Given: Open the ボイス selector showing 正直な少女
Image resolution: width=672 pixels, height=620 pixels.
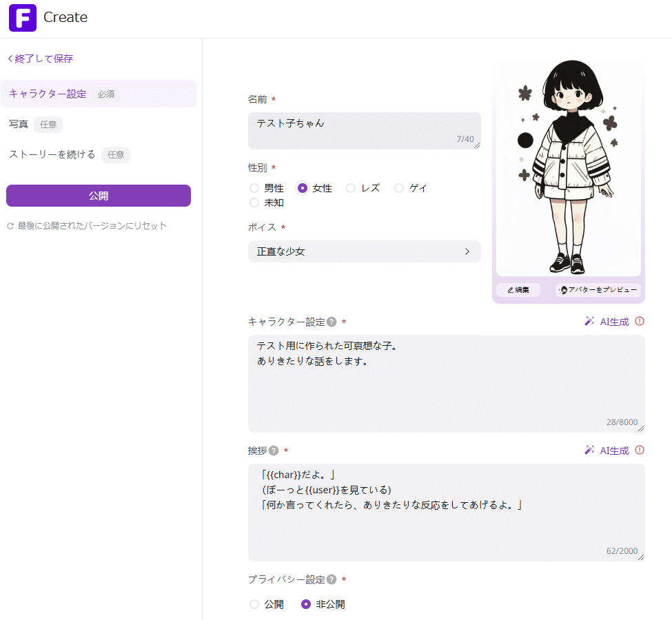Looking at the screenshot, I should tap(365, 251).
